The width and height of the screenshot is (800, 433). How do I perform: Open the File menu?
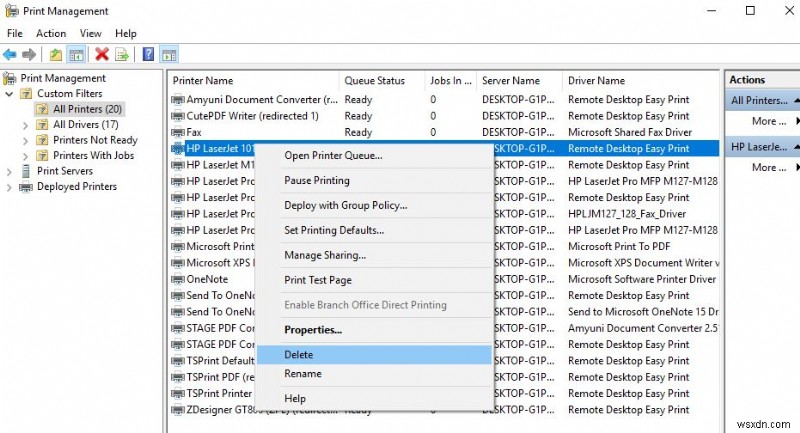(15, 34)
